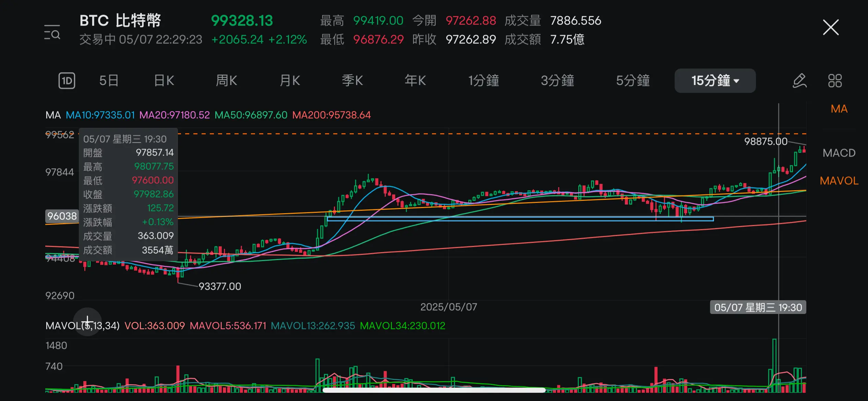Tap the MAVOL5:536.171 value
This screenshot has width=868, height=401.
(228, 326)
